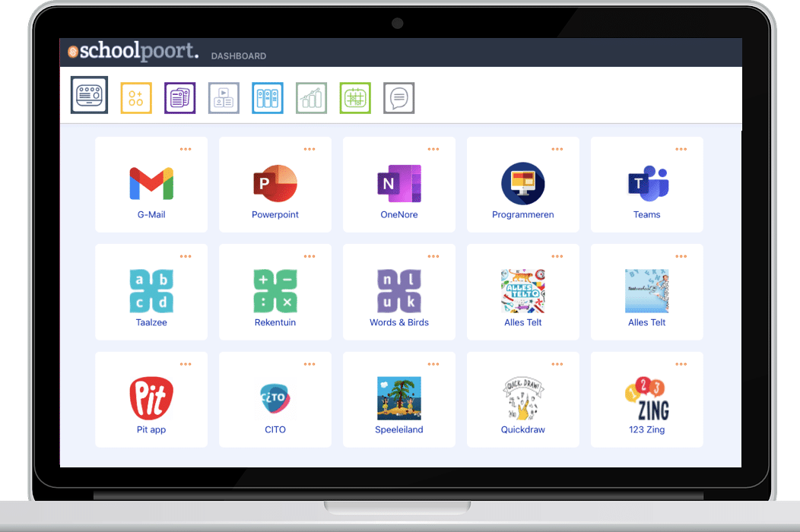The height and width of the screenshot is (532, 800).
Task: Select the blue binders toolbar icon
Action: [x=268, y=98]
